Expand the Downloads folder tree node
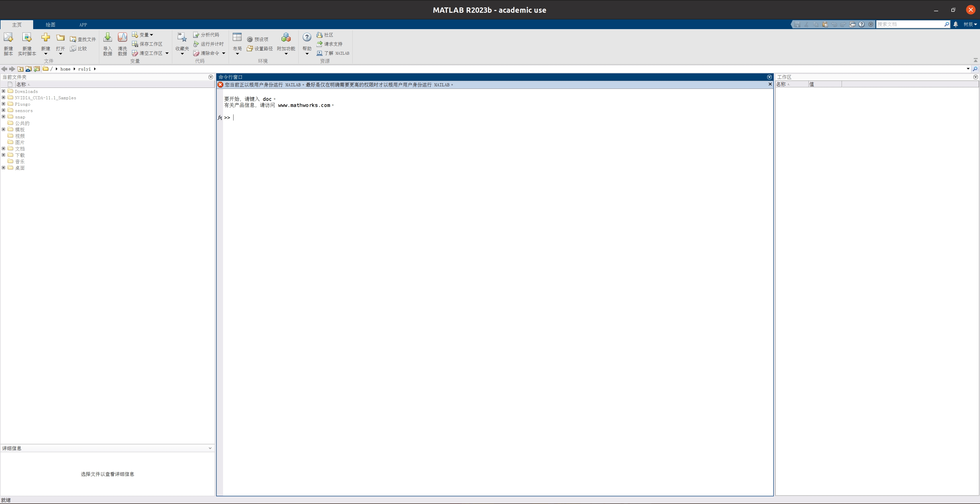 click(3, 91)
